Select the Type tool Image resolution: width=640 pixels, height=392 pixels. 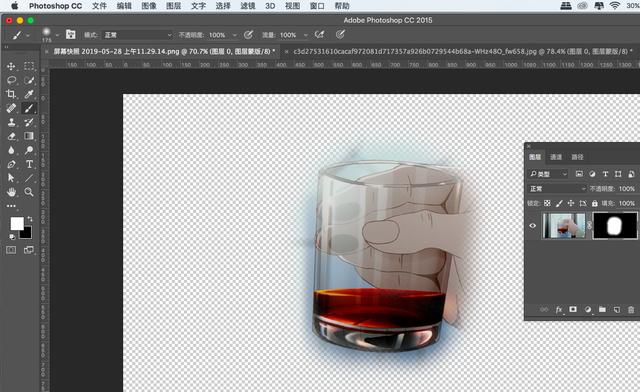point(29,164)
